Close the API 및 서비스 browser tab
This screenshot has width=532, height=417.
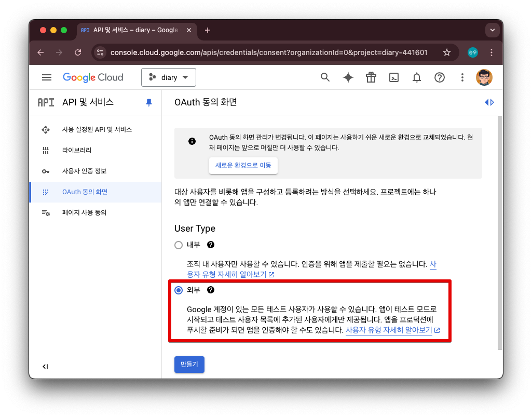click(189, 30)
